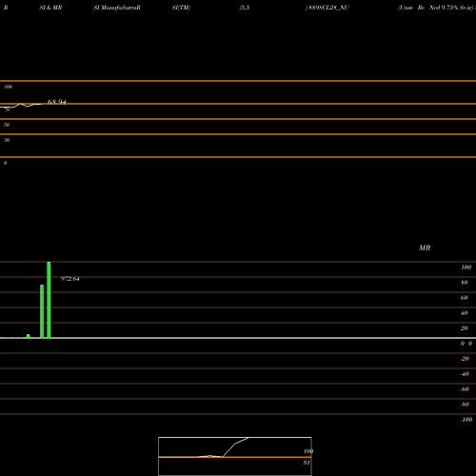Image resolution: width=476 pixels, height=476 pixels.
Task: Click the white RSI line near 70
Action: (x=21, y=106)
